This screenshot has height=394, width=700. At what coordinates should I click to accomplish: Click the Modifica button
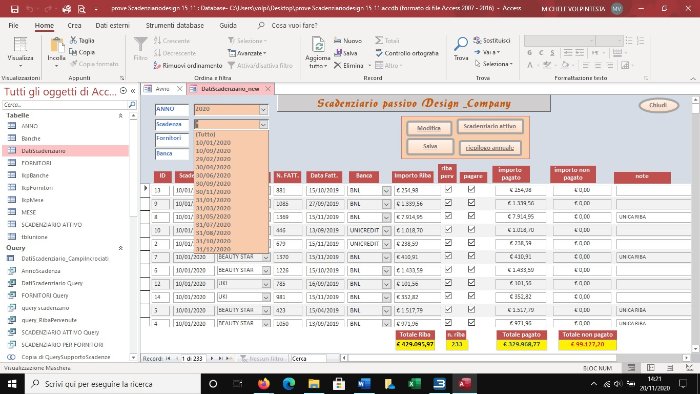coord(429,128)
